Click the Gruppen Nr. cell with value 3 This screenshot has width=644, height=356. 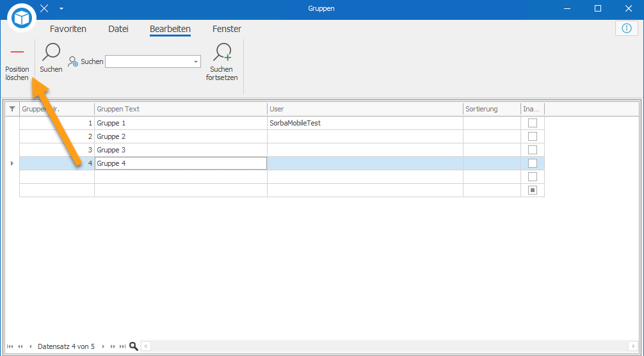point(57,150)
